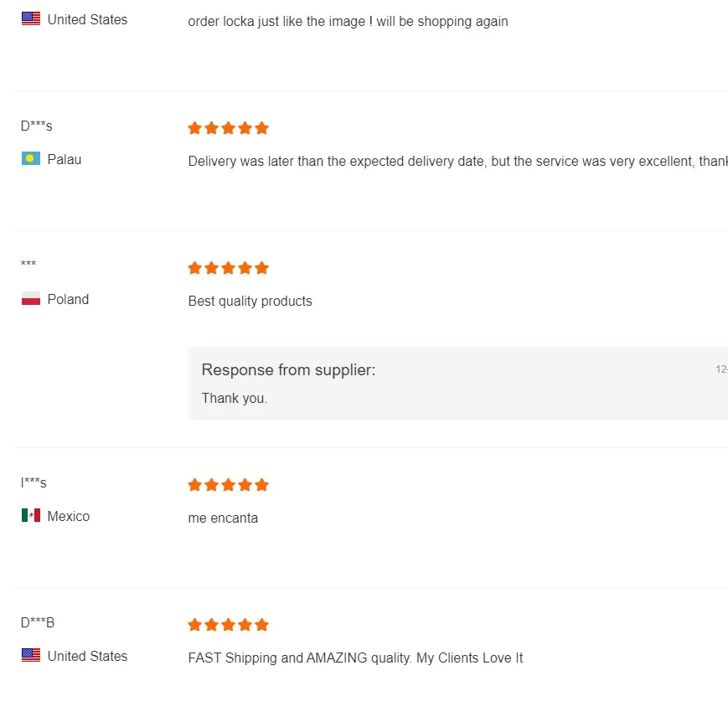
Task: Click the star rating for D***B's review
Action: (228, 625)
